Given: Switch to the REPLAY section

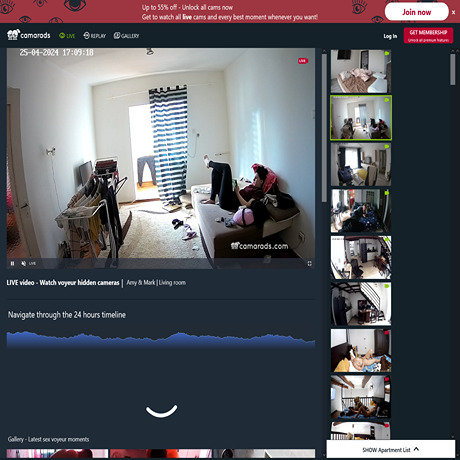Looking at the screenshot, I should pos(94,36).
